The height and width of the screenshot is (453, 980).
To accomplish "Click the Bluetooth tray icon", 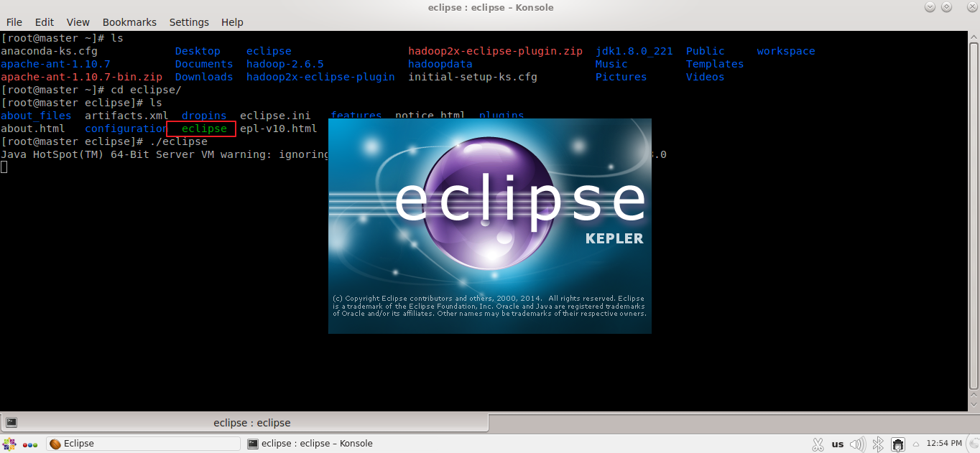I will coord(877,444).
